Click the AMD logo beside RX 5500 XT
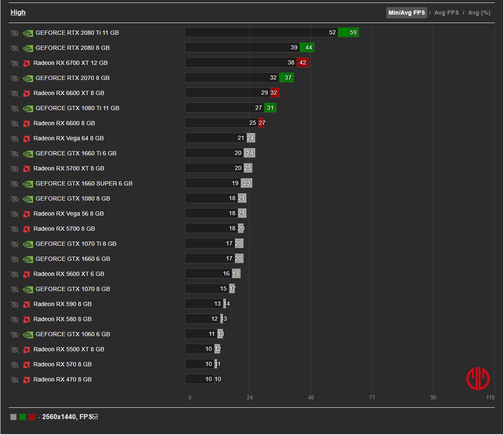Screen dimensions: 504x435 (26, 350)
